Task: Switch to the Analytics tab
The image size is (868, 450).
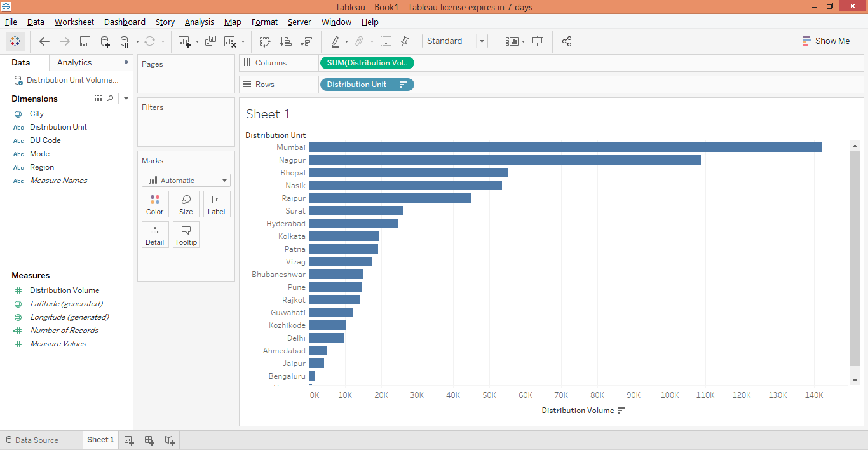Action: [x=74, y=62]
